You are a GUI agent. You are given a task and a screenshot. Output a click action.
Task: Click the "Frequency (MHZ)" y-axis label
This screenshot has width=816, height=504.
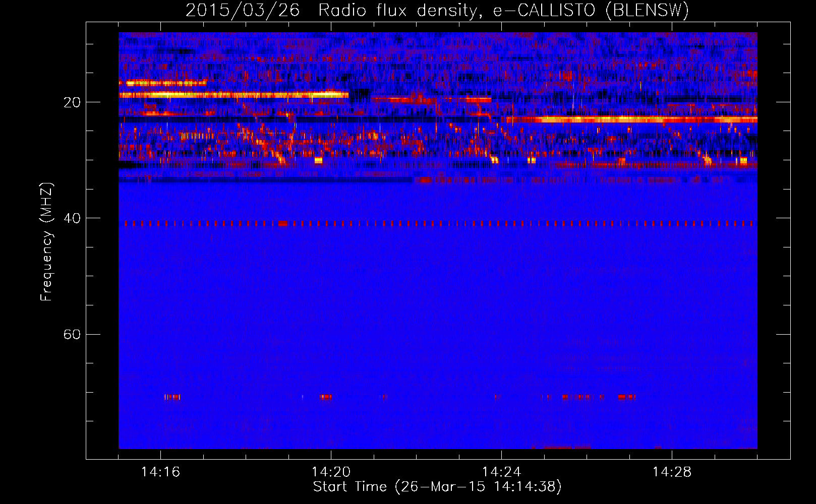click(x=46, y=242)
